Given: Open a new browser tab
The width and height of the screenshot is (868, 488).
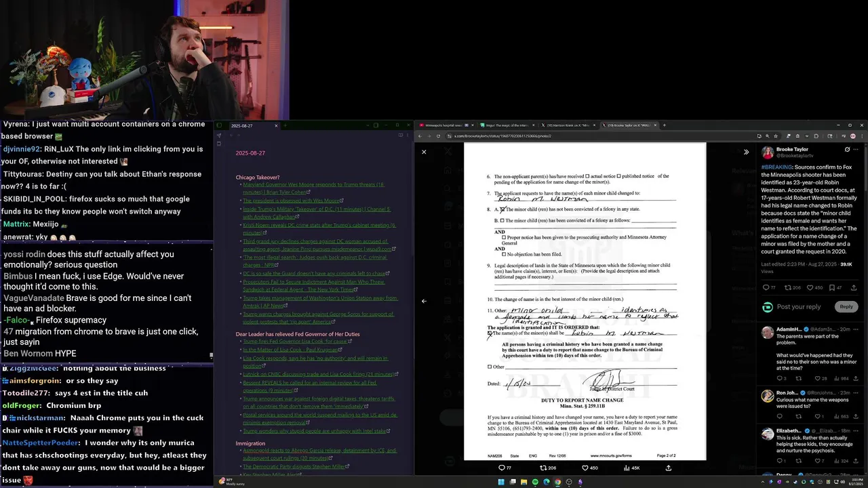Looking at the screenshot, I should coord(664,125).
